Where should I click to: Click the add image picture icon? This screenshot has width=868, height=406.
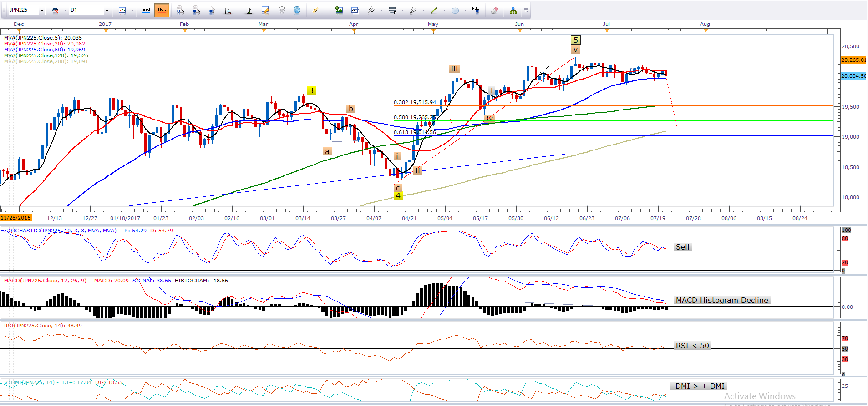[339, 10]
